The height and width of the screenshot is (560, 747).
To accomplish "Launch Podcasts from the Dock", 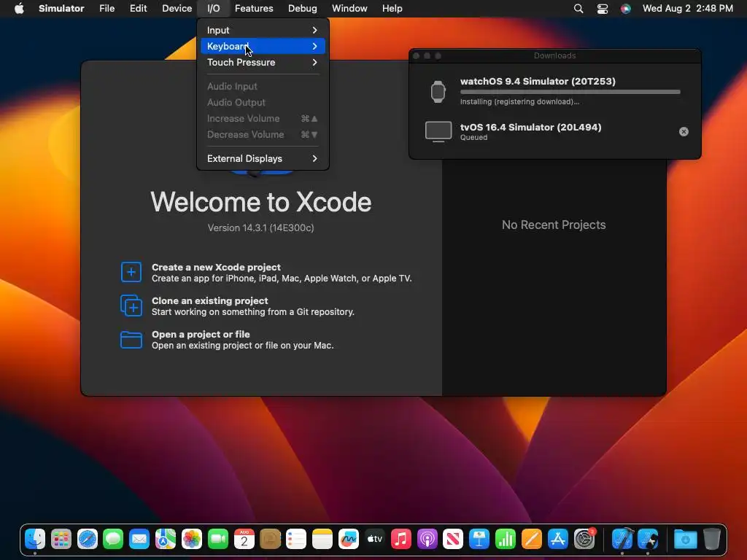I will pyautogui.click(x=427, y=539).
